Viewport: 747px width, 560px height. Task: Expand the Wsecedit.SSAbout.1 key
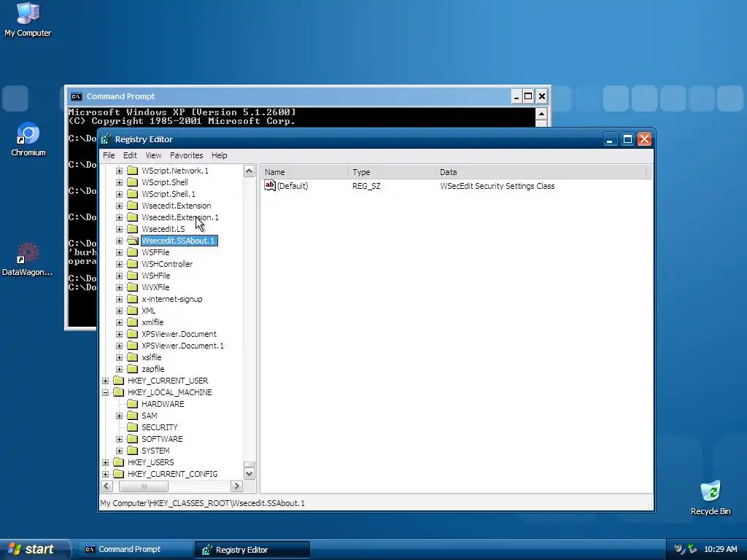click(119, 241)
